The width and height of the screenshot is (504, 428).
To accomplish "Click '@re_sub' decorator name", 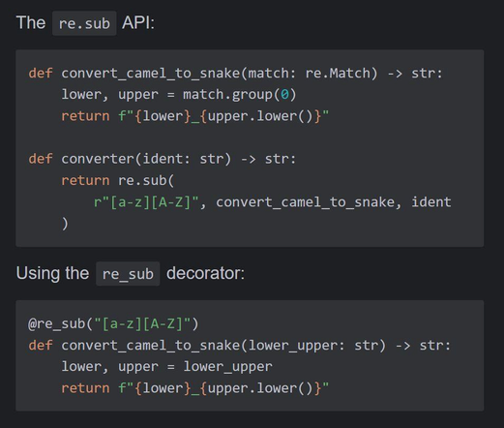I will (x=57, y=323).
